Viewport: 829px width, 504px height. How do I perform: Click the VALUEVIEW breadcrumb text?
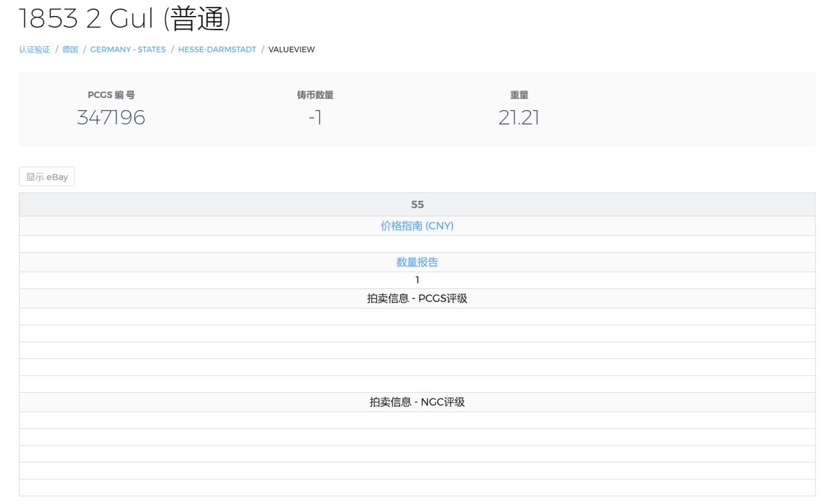pyautogui.click(x=291, y=50)
